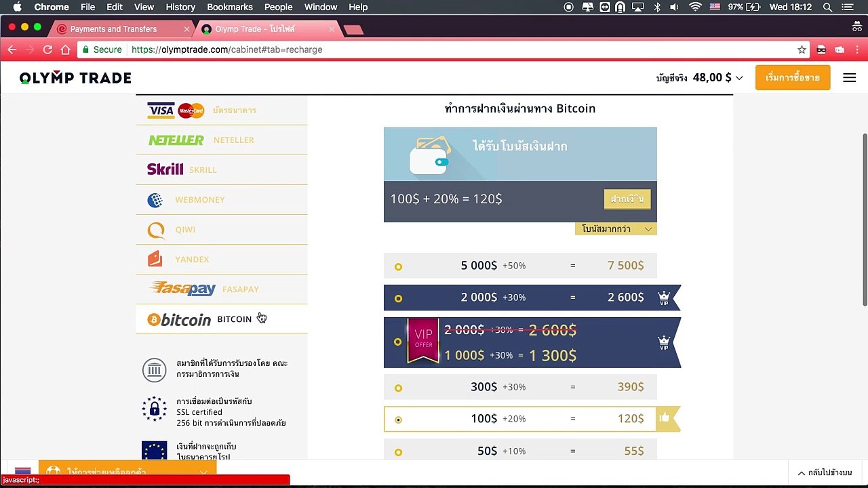Click the BITCOIN payment method label
Image resolution: width=868 pixels, height=488 pixels.
click(234, 319)
